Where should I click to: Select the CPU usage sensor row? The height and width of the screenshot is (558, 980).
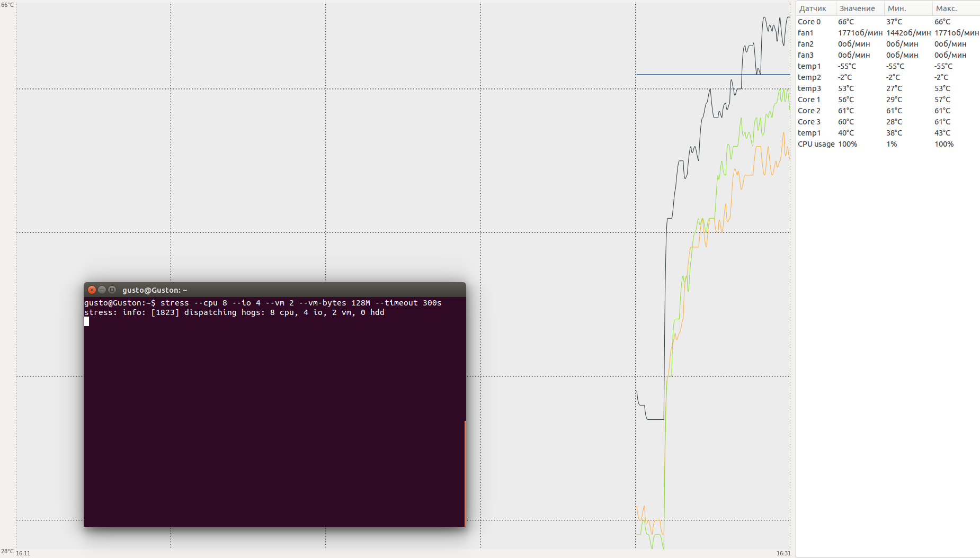coord(888,144)
